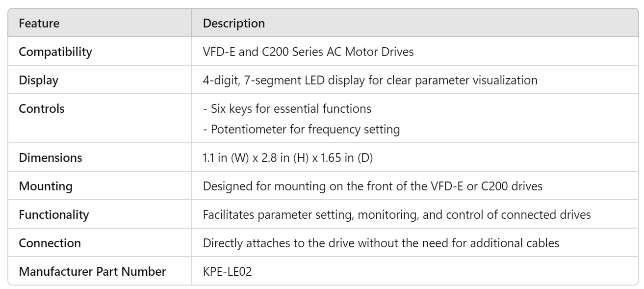Select the Compatibility feature label
644x289 pixels.
[55, 52]
